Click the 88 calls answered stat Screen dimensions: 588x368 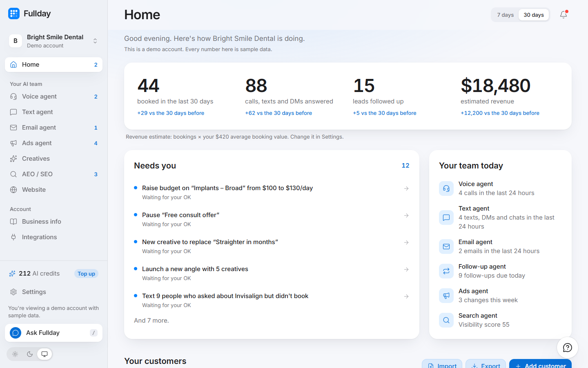click(x=256, y=86)
